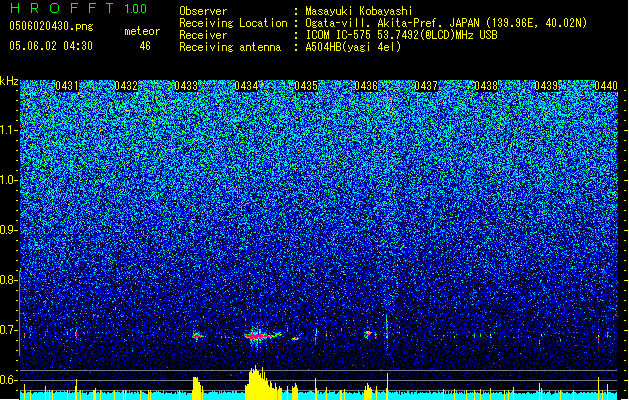The height and width of the screenshot is (400, 629).
Task: Select the file name 0506020430.png
Action: coord(51,27)
